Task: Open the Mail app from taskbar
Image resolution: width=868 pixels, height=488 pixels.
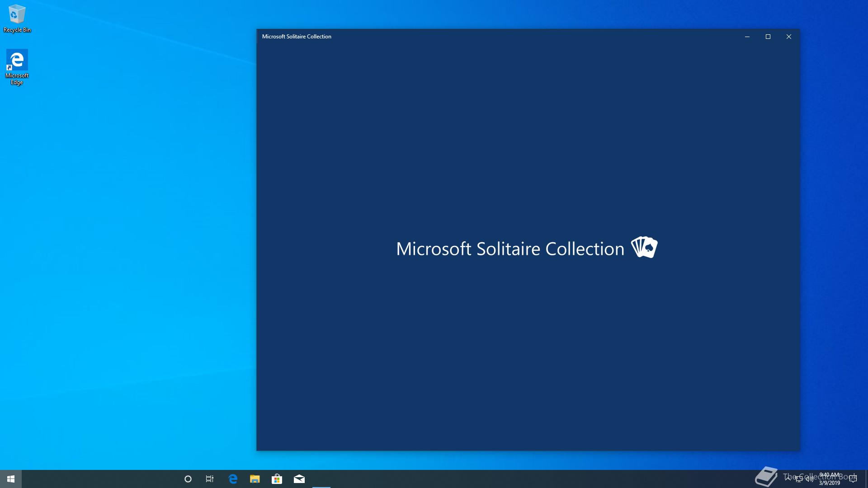Action: click(299, 479)
